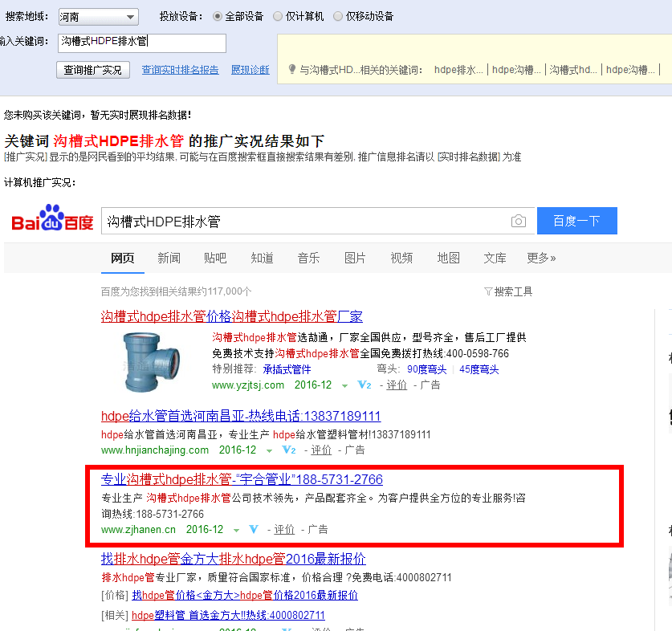Click related keyword 'hdpe排水...'
This screenshot has height=631, width=672.
pos(458,70)
